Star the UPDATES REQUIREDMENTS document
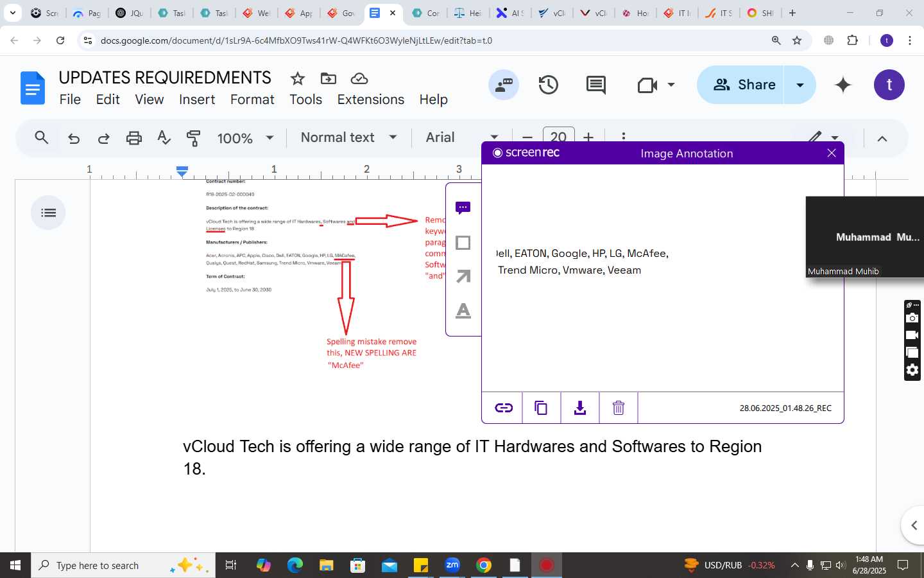This screenshot has height=578, width=924. (297, 78)
